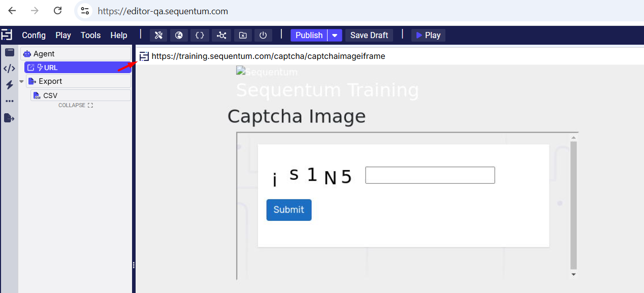Open the Config menu
This screenshot has height=293, width=644.
point(34,35)
